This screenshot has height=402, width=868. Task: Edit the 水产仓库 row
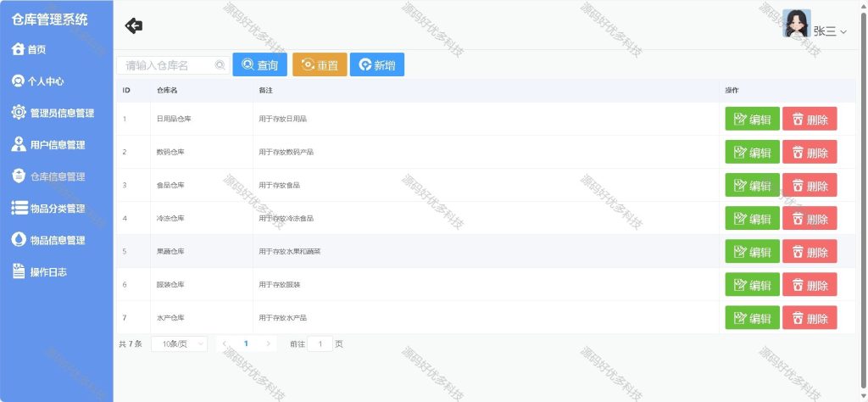click(753, 318)
